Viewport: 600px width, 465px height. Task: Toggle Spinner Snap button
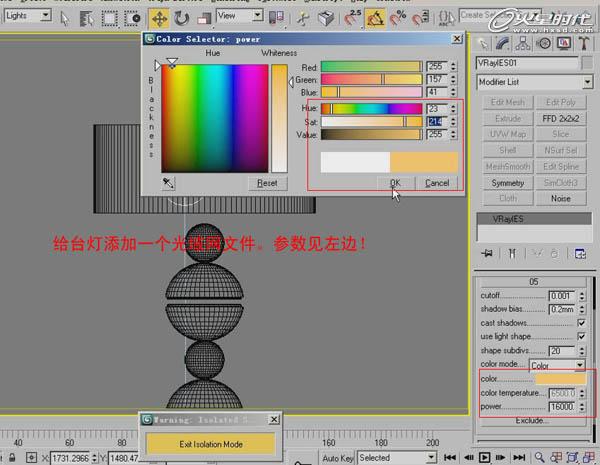pyautogui.click(x=421, y=18)
